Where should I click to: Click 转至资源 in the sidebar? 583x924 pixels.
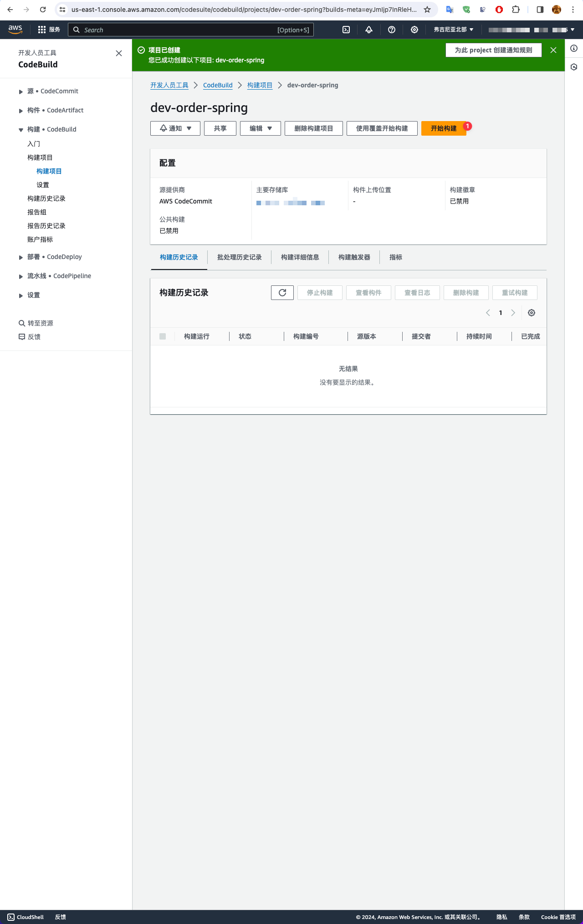(36, 323)
